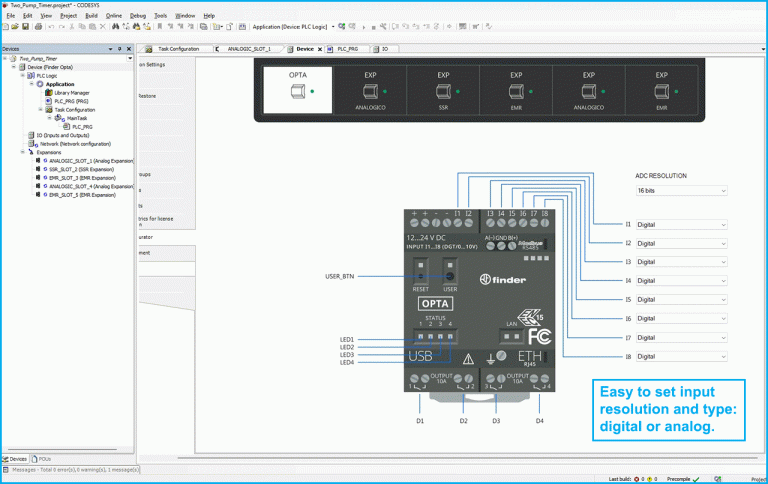Select EMR_SLOT_3 (EMR Expansion) tree item
Viewport: 768px width, 484px height.
pos(82,178)
